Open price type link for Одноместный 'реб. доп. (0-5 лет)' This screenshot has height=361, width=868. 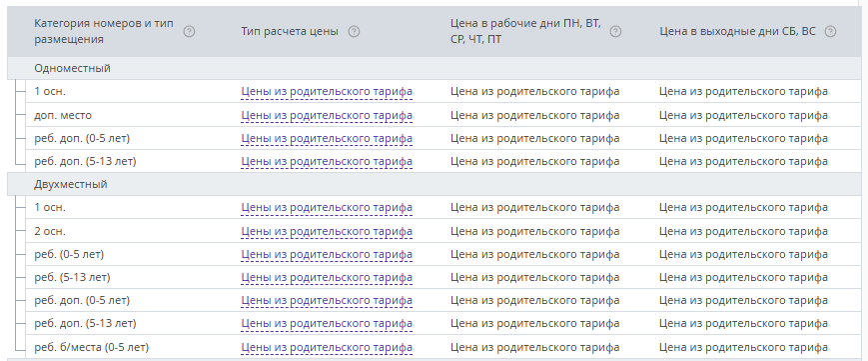pos(327,138)
